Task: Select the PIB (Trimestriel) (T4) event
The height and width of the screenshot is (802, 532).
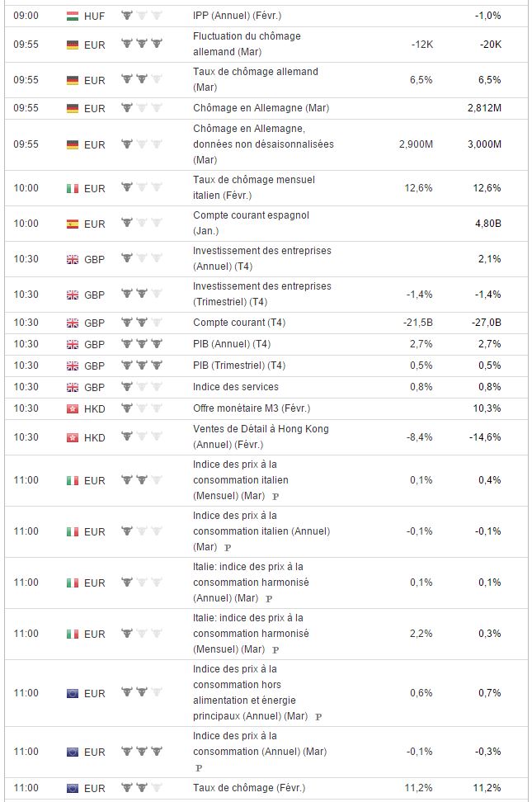Action: coord(238,366)
